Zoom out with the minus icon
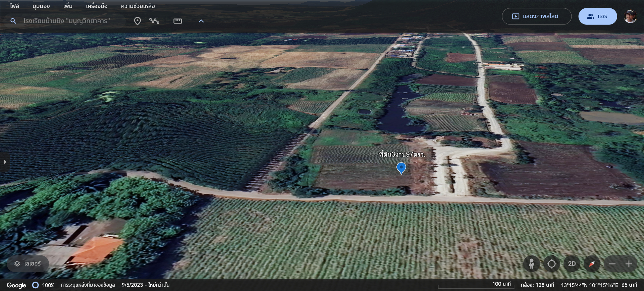 (612, 264)
